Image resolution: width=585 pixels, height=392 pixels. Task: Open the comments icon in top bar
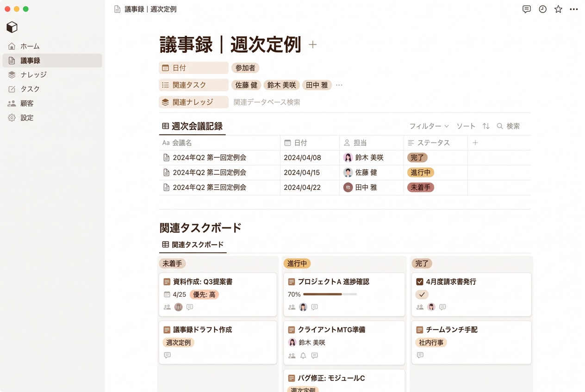(526, 9)
